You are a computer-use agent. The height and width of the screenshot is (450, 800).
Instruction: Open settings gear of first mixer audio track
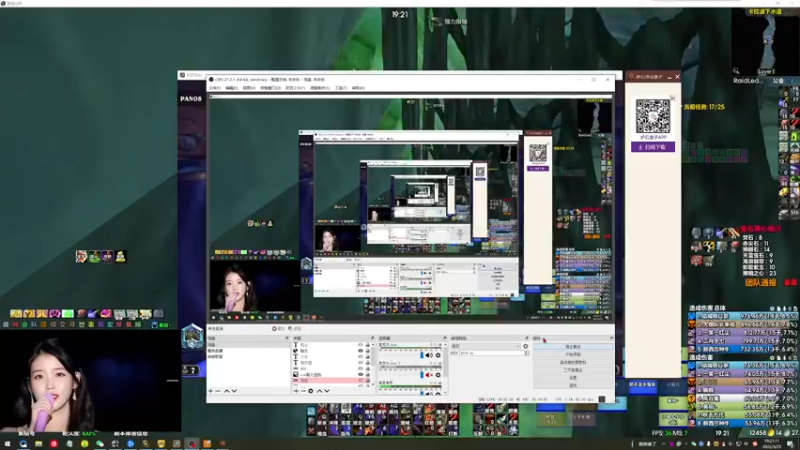tap(438, 355)
